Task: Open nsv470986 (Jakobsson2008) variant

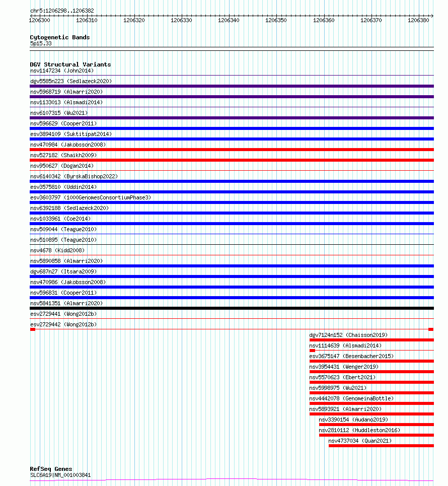Action: [x=68, y=282]
